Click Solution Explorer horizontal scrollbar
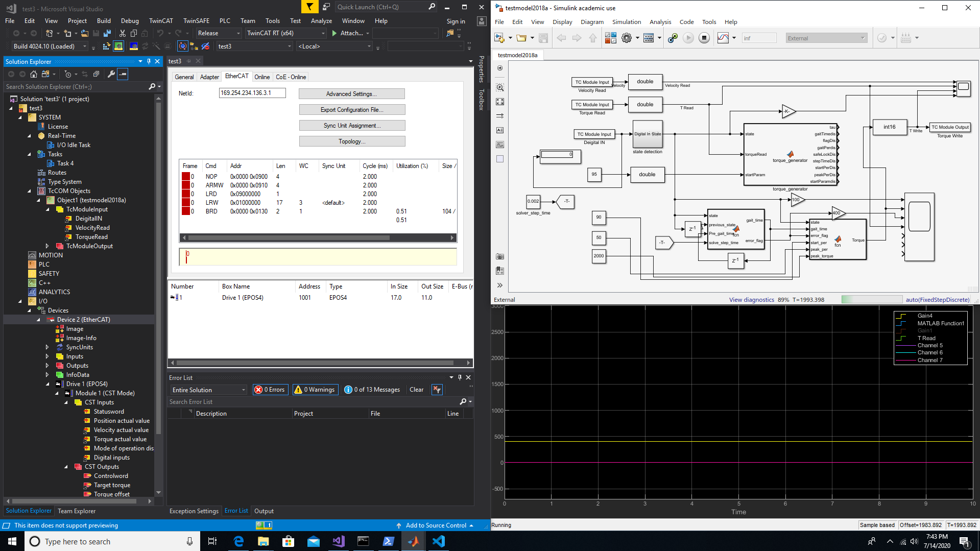980x551 pixels. [x=79, y=501]
